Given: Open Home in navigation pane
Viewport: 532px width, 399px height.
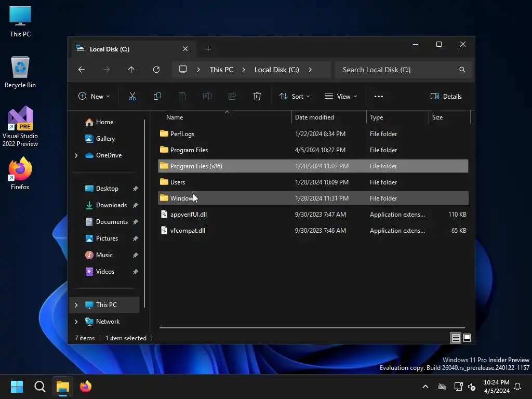Looking at the screenshot, I should (x=104, y=122).
